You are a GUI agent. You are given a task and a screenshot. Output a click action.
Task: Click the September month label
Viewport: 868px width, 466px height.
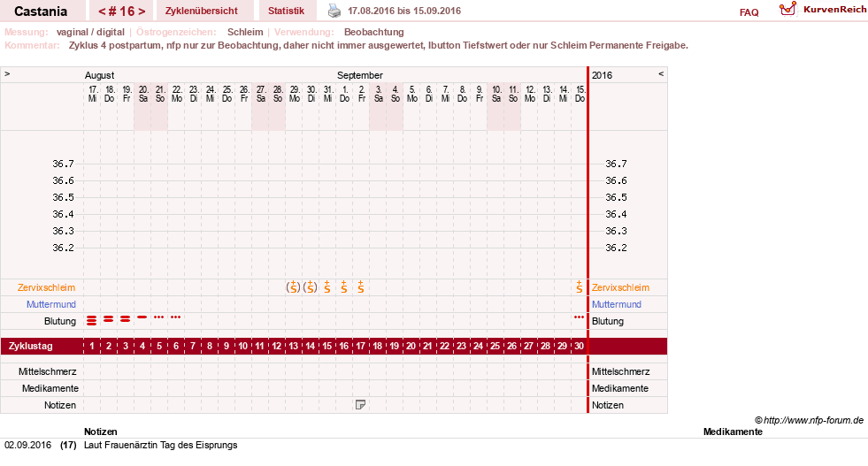pos(360,74)
